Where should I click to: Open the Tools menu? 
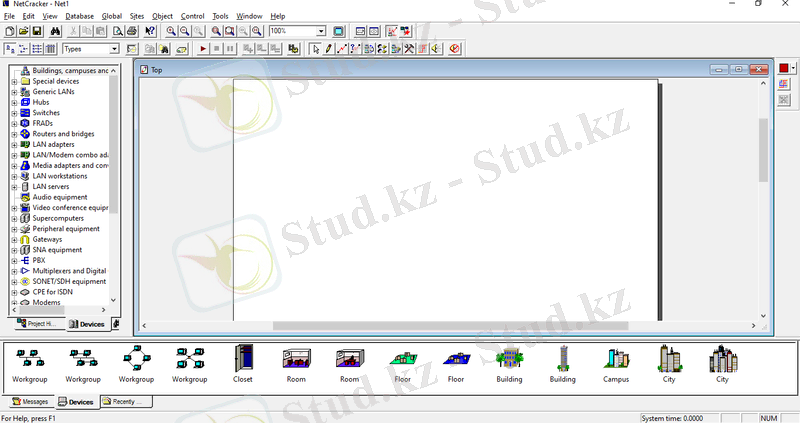(x=220, y=16)
